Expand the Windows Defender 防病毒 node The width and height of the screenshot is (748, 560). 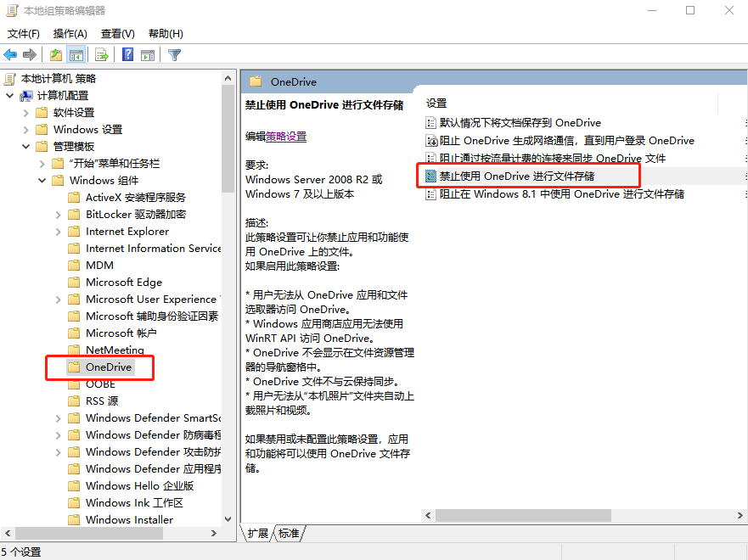pyautogui.click(x=58, y=434)
